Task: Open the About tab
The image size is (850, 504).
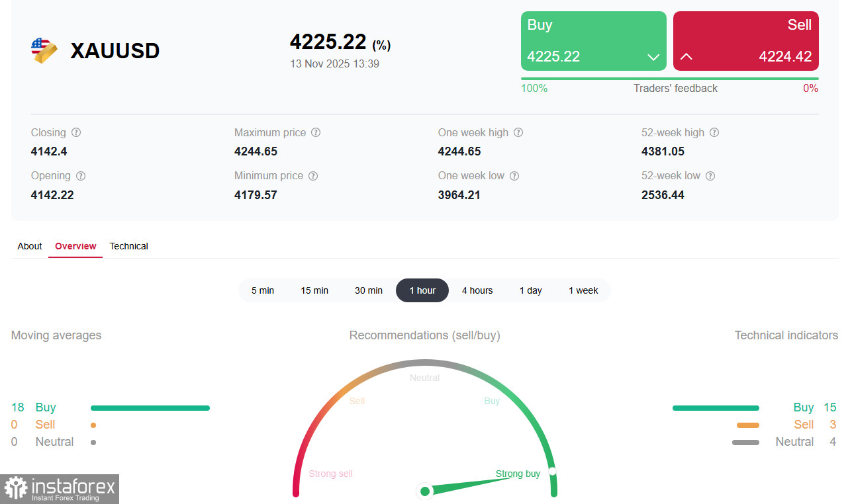Action: (x=29, y=246)
